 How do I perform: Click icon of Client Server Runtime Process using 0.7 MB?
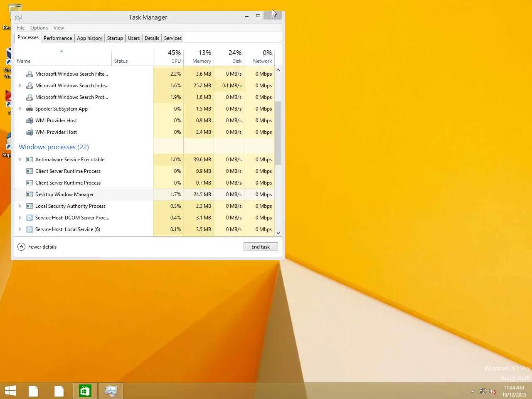30,183
